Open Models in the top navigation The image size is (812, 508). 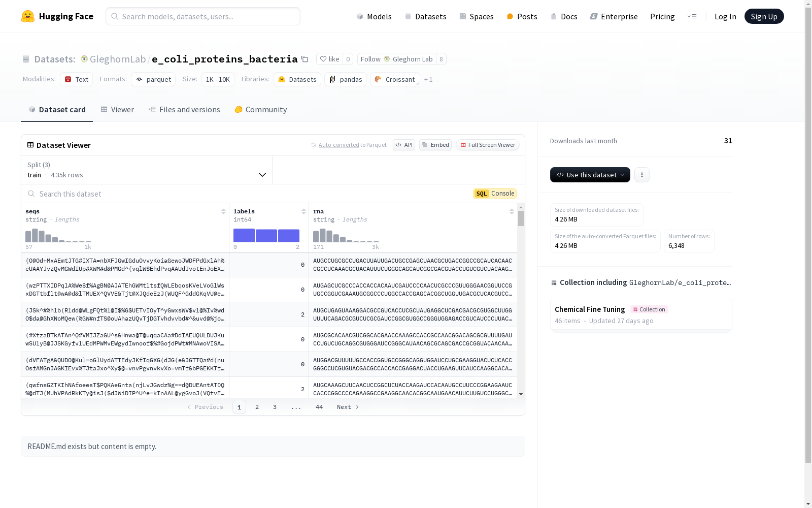tap(374, 16)
